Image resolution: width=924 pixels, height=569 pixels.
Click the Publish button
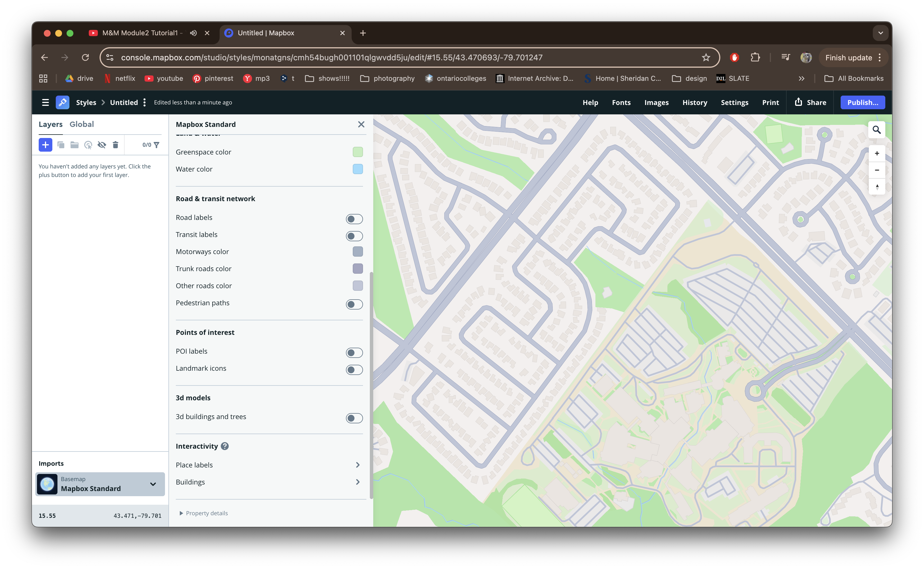click(862, 102)
